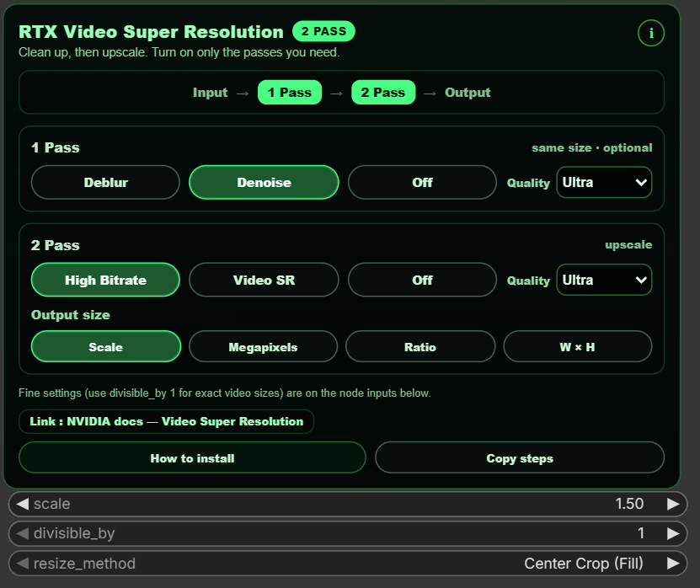Increase scale with the right arrow
Screen dimensions: 700x588
click(x=673, y=504)
